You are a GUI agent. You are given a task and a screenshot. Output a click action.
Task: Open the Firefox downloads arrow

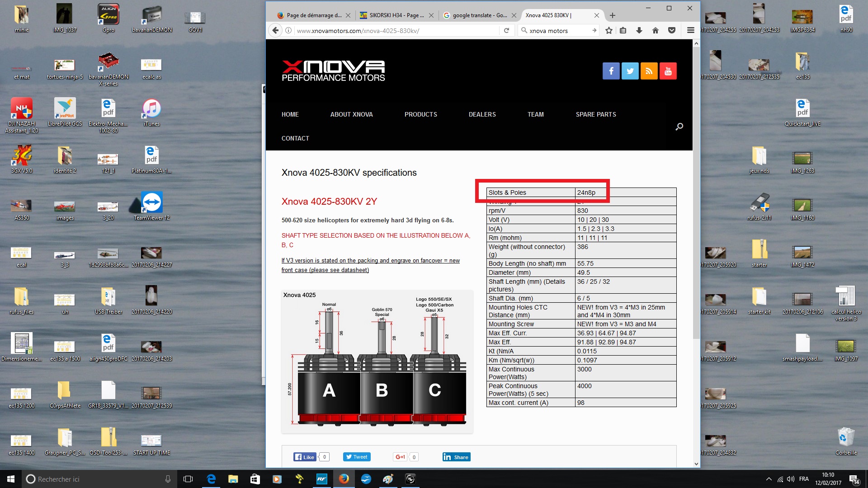tap(639, 31)
